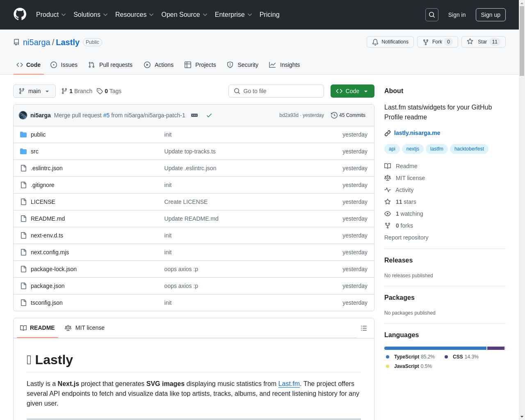Click the Activity pulse icon
The height and width of the screenshot is (420, 525).
388,190
